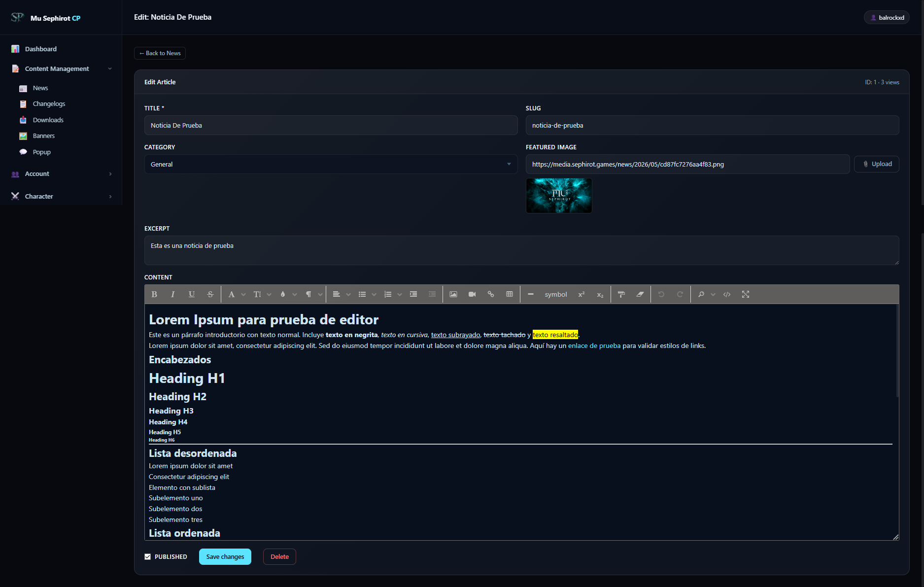
Task: Open numbered list style dropdown arrow
Action: (400, 294)
